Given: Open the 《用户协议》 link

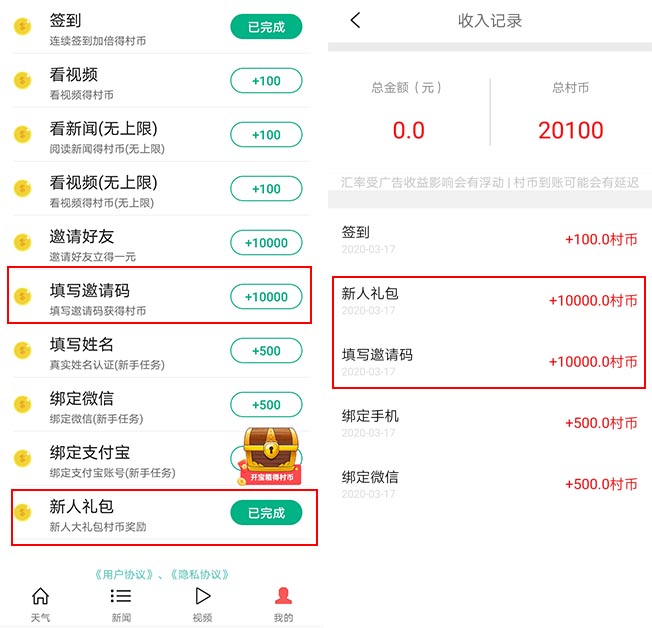Looking at the screenshot, I should 124,575.
